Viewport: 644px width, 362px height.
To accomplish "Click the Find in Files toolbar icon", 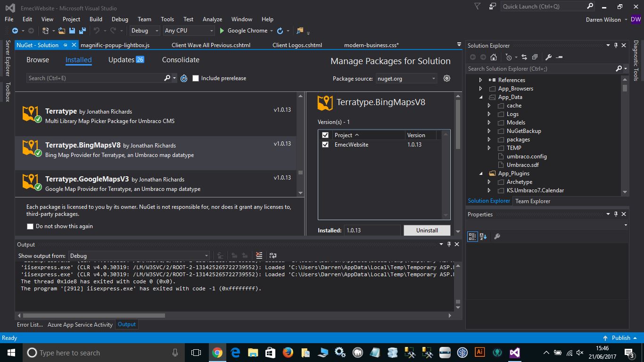I will [x=299, y=31].
